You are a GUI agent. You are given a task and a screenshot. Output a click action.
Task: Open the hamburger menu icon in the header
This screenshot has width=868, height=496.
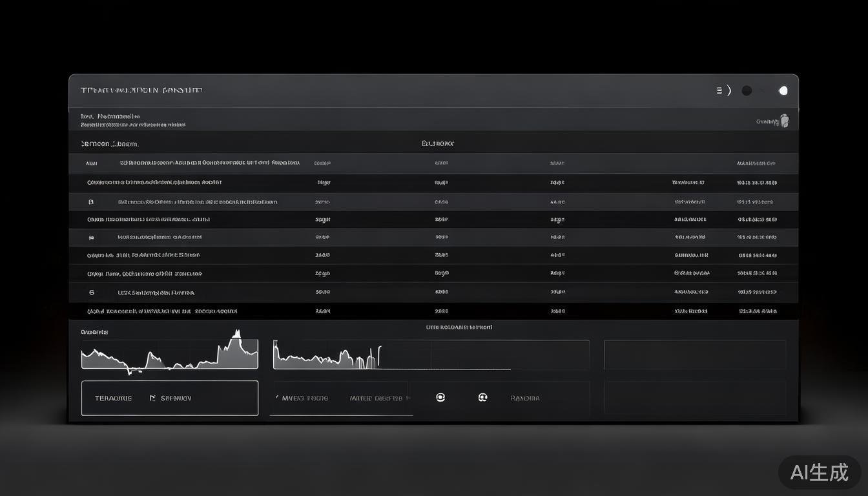719,90
